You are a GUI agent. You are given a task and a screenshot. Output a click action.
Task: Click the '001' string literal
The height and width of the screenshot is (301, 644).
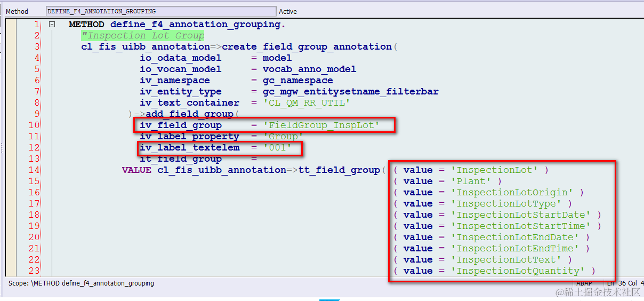(277, 148)
